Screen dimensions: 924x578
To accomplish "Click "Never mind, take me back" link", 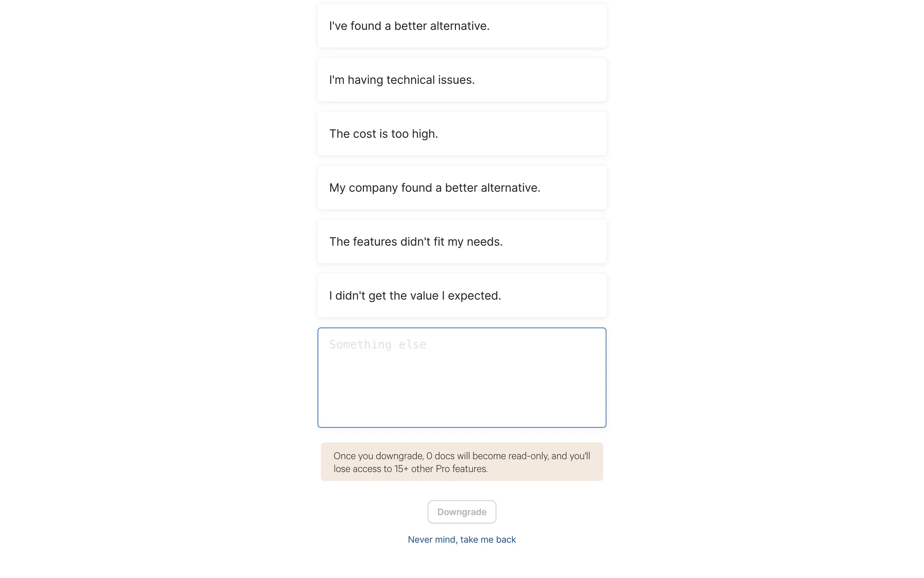I will tap(462, 539).
